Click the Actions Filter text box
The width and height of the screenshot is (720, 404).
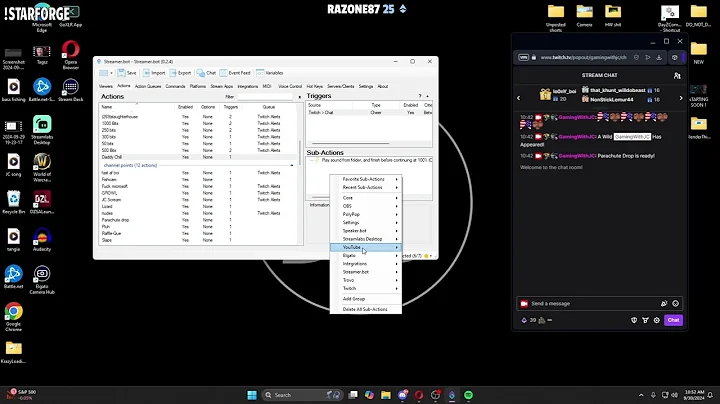point(264,97)
